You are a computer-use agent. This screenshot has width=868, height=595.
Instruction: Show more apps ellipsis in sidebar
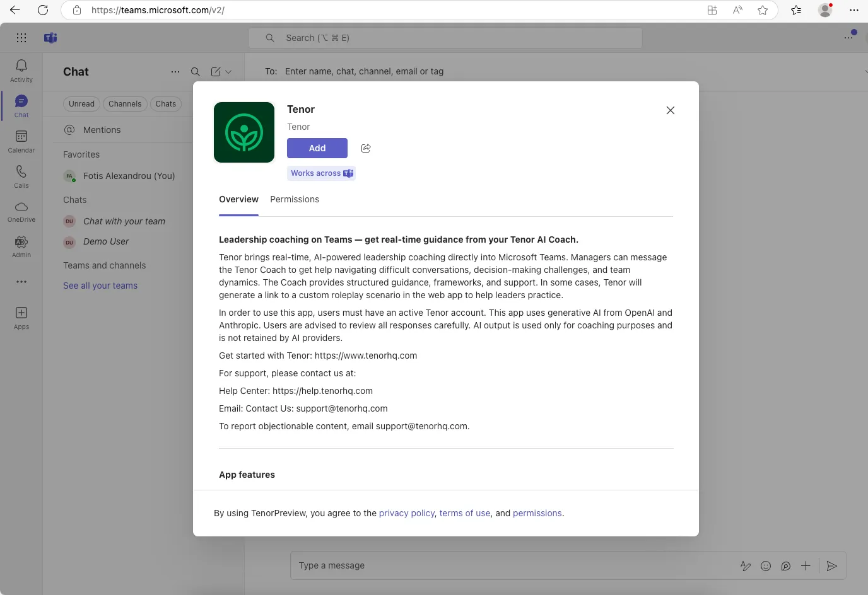point(21,282)
